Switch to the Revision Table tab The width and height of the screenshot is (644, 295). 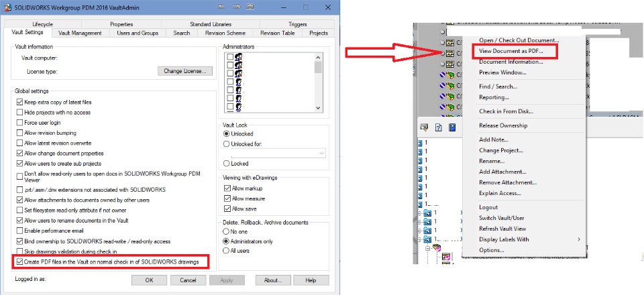point(277,34)
